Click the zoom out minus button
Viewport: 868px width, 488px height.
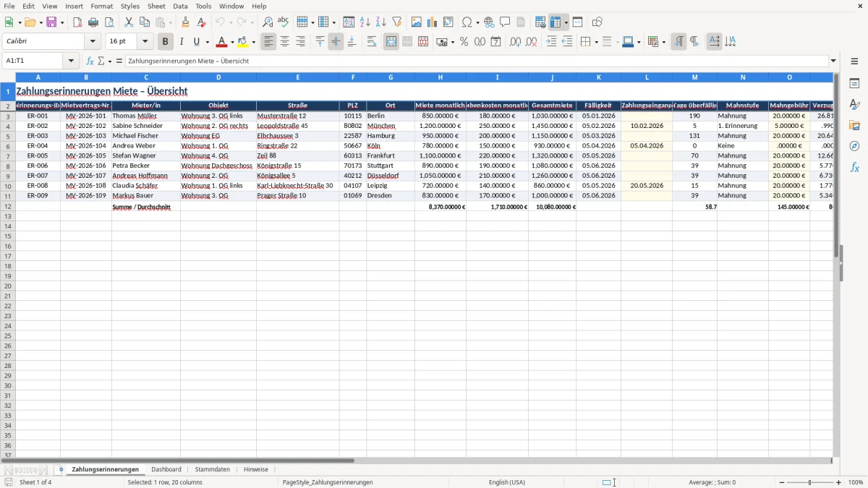coord(780,482)
